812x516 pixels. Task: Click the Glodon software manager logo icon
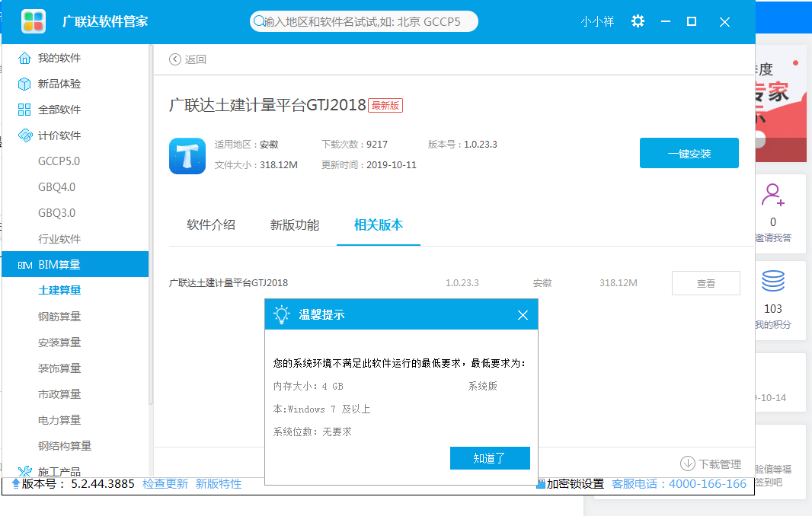[x=34, y=21]
